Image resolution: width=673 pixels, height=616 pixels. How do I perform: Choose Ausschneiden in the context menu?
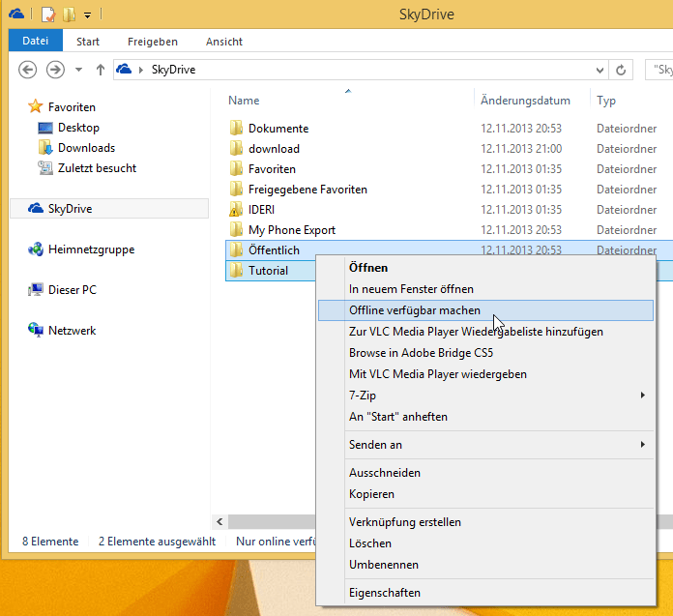(485, 473)
